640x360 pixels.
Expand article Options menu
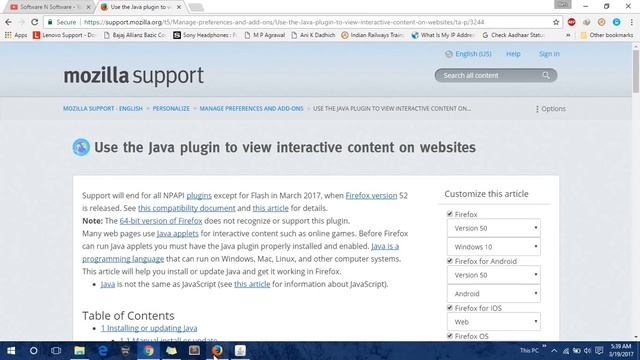550,109
